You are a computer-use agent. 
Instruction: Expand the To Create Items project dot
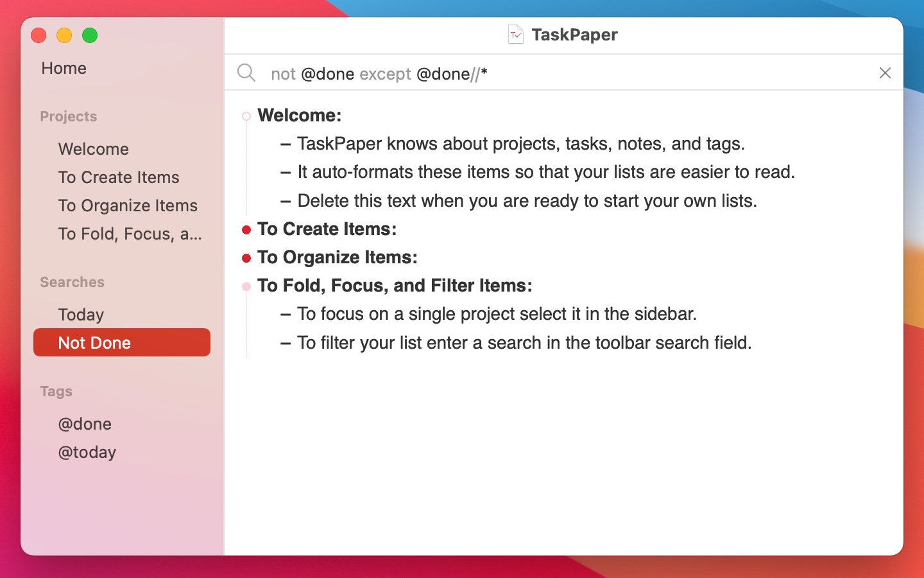click(246, 230)
